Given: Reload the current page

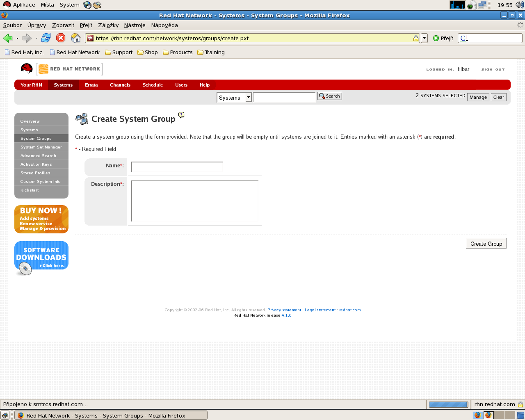Looking at the screenshot, I should 46,38.
